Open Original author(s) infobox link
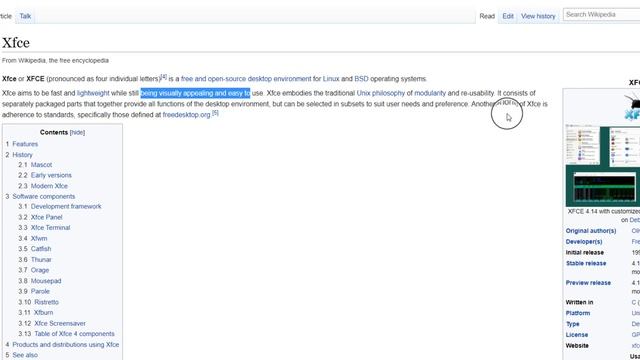Image resolution: width=640 pixels, height=360 pixels. pos(591,231)
